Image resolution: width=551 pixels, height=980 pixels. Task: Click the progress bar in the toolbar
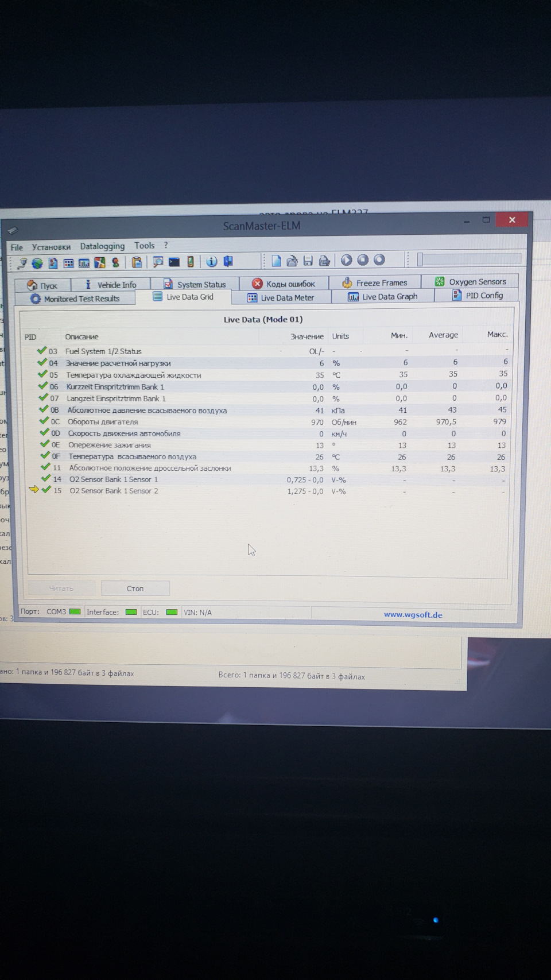(469, 259)
